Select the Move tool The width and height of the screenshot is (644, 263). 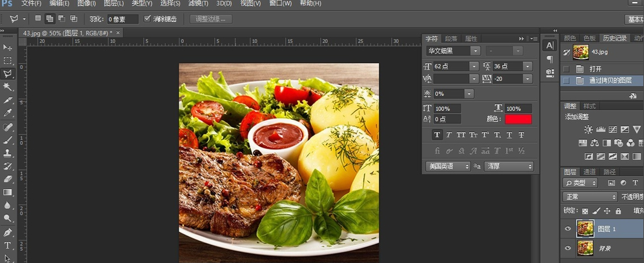7,48
